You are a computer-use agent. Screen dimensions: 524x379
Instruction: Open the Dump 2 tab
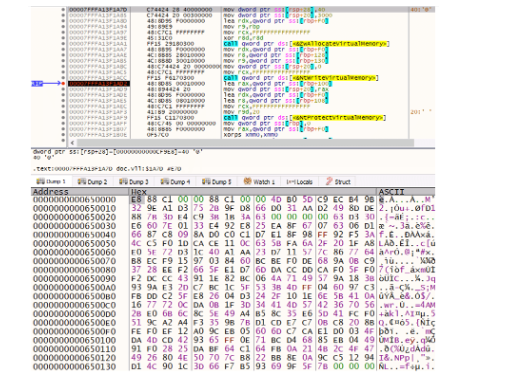pyautogui.click(x=92, y=181)
